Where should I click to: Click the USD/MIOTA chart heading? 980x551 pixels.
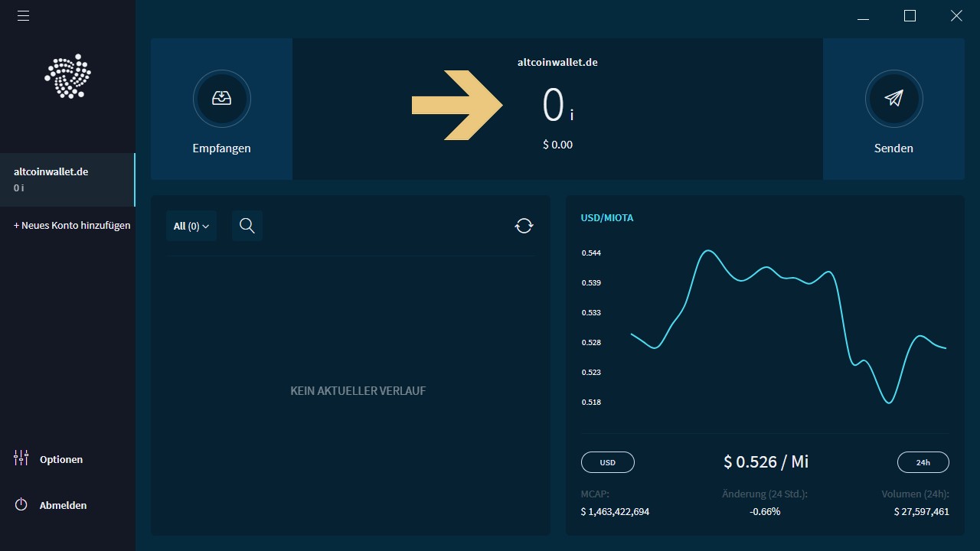(607, 218)
